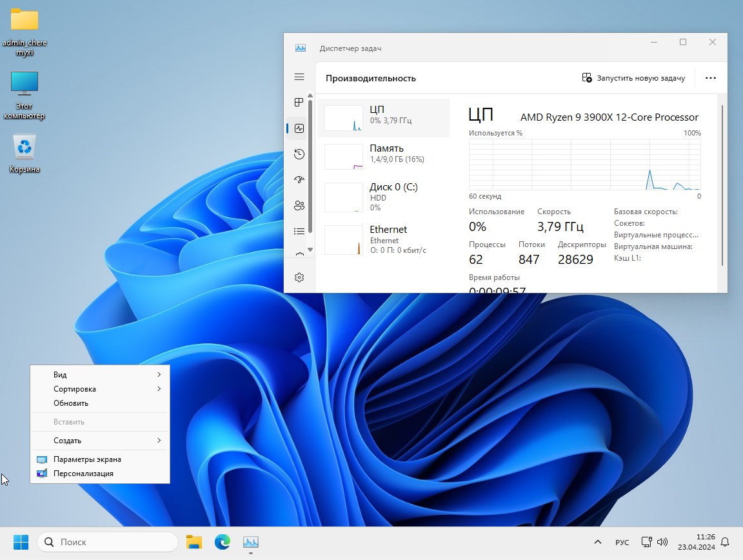Viewport: 743px width, 560px height.
Task: Click the Использование 0% value
Action: click(x=477, y=226)
